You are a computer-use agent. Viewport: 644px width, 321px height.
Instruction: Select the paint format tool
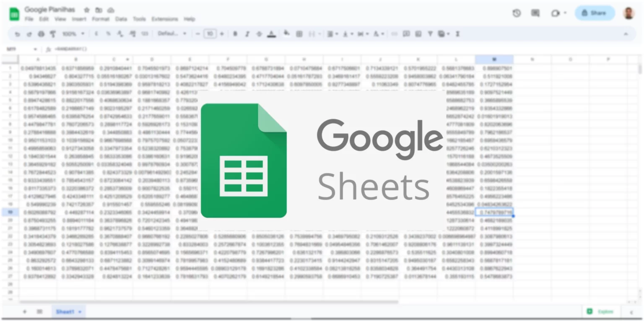(x=52, y=34)
